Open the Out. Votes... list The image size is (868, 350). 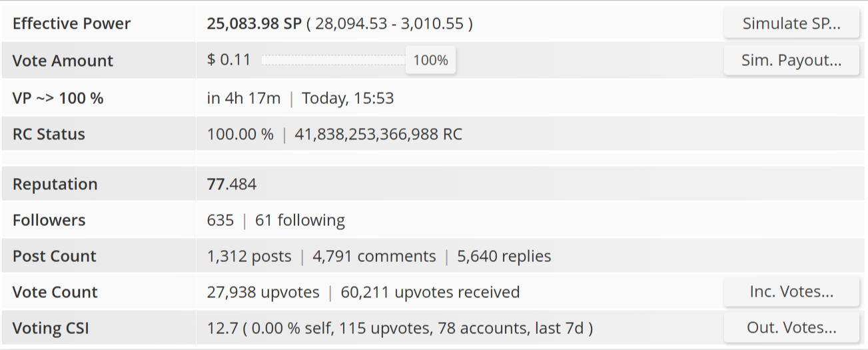pyautogui.click(x=791, y=328)
